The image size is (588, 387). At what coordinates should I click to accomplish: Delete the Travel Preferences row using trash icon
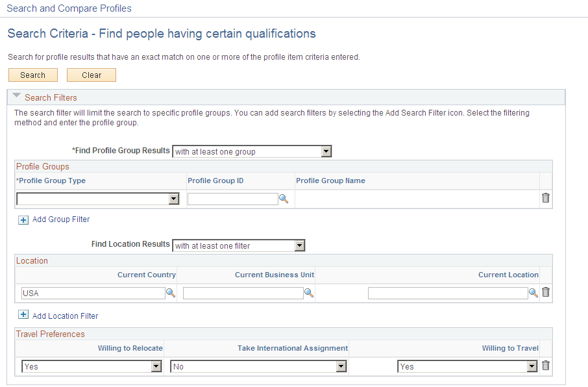545,365
